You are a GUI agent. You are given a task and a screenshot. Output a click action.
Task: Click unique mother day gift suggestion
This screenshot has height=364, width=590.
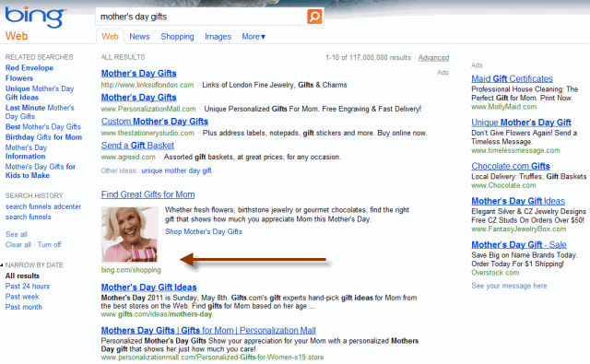point(176,170)
